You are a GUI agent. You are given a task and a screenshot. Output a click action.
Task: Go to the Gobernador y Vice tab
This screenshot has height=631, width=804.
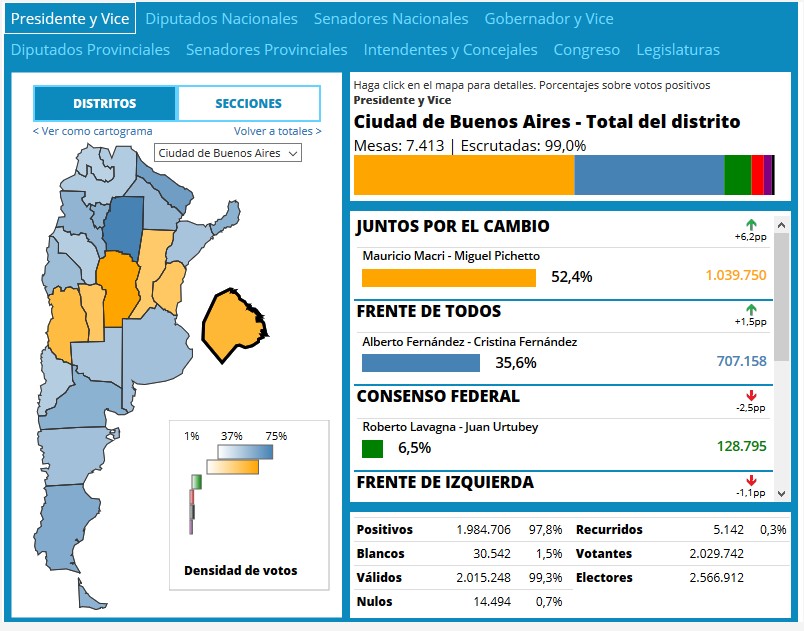click(x=549, y=19)
